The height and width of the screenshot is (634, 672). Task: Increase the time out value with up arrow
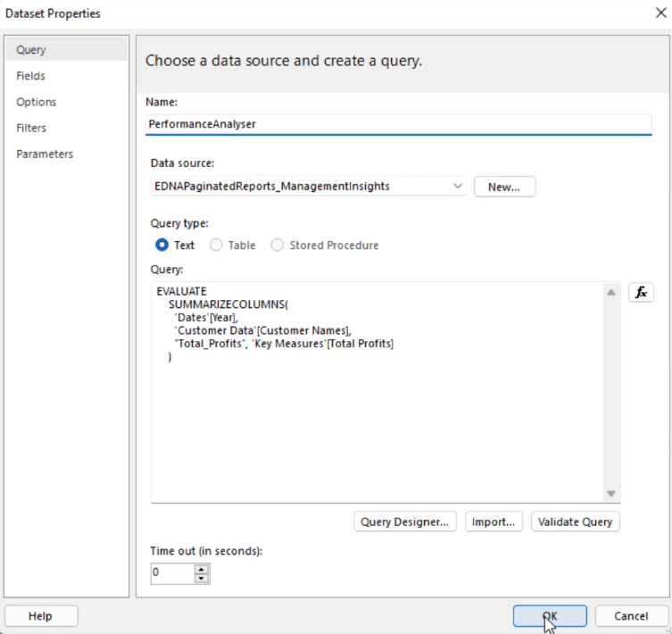tap(202, 570)
